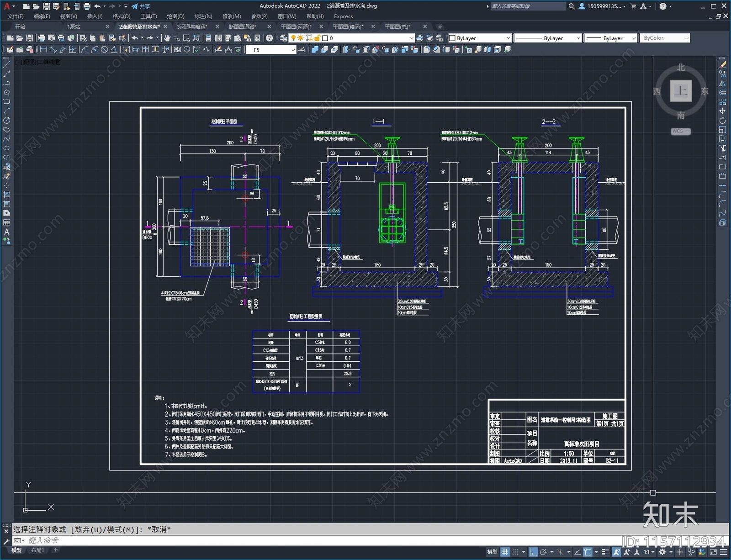731x560 pixels.
Task: Open Layer Properties Manager icon
Action: (x=283, y=38)
